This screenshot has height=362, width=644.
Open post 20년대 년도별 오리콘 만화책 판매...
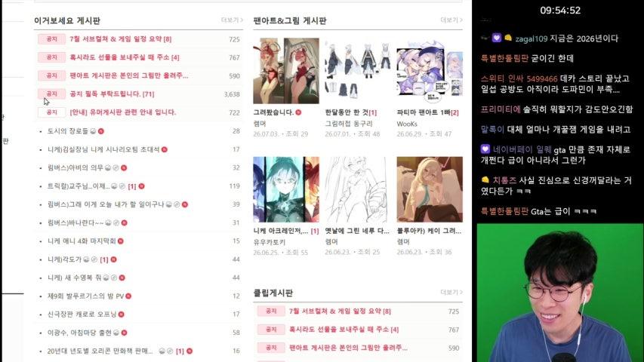pyautogui.click(x=100, y=351)
